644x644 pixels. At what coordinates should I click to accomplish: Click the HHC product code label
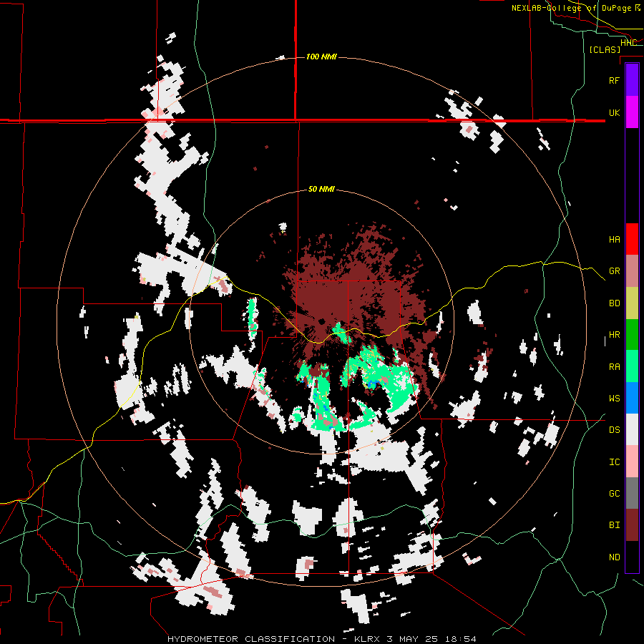pyautogui.click(x=628, y=43)
